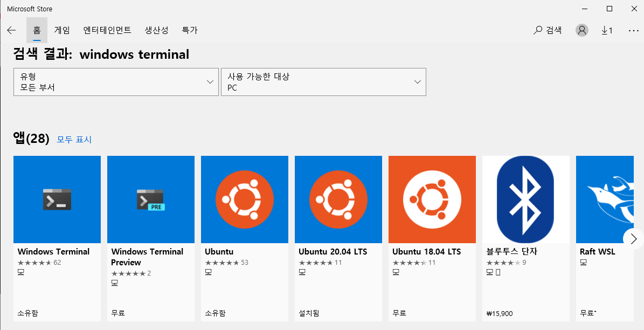
Task: Maximize the Microsoft Store window
Action: 610,9
